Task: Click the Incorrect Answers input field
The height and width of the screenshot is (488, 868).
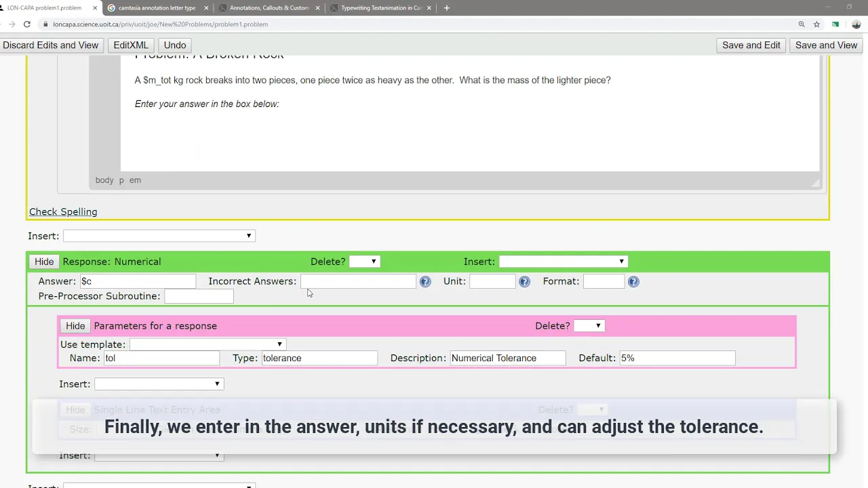Action: point(358,281)
